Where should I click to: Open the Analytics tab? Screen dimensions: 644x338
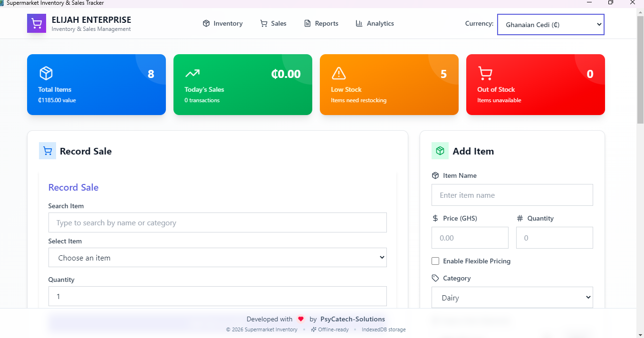375,23
